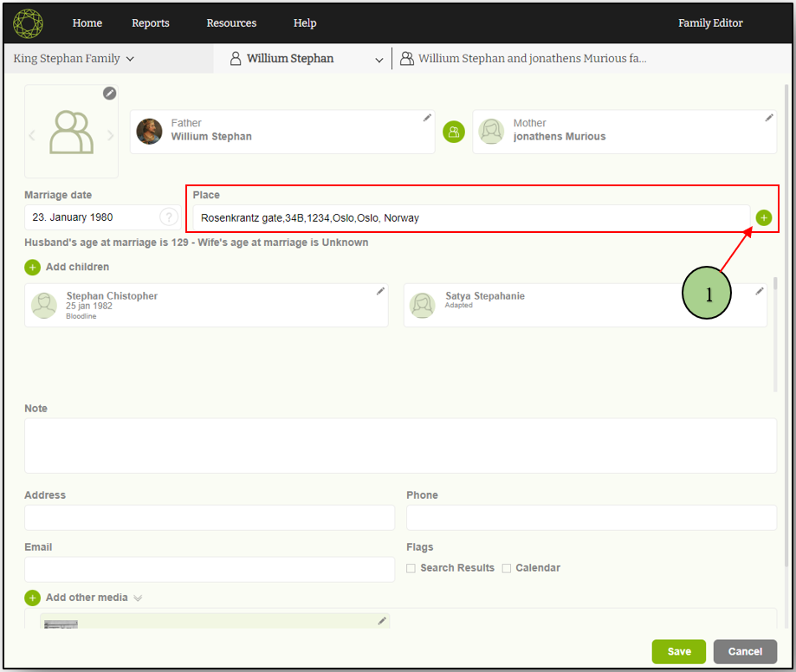Image resolution: width=796 pixels, height=672 pixels.
Task: Expand the Willium Stephan person dropdown
Action: 378,60
